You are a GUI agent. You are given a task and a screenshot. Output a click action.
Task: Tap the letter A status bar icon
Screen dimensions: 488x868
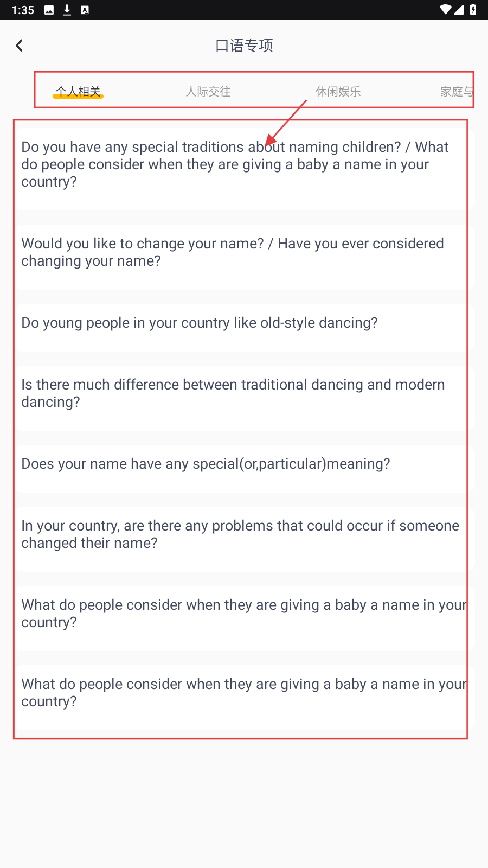click(x=85, y=10)
